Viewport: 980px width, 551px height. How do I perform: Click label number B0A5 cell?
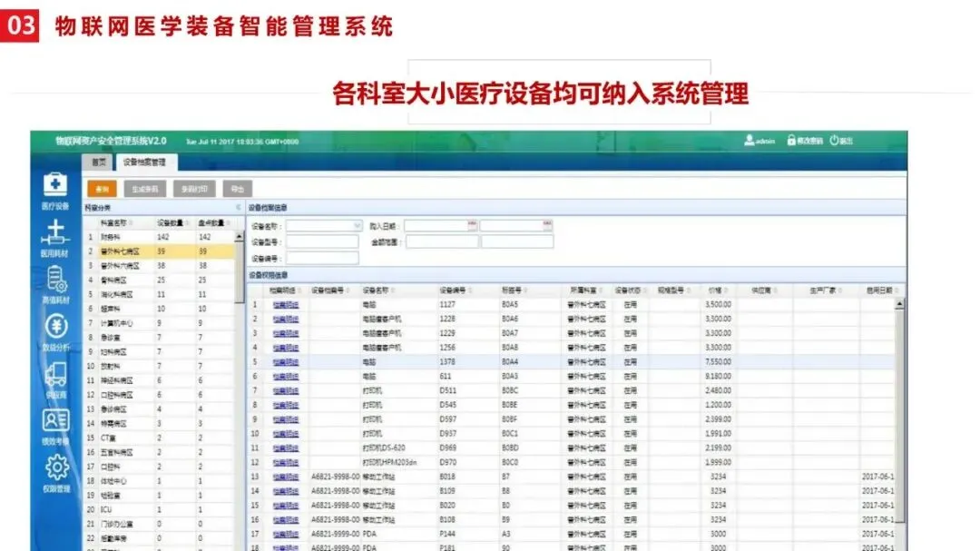tap(510, 305)
